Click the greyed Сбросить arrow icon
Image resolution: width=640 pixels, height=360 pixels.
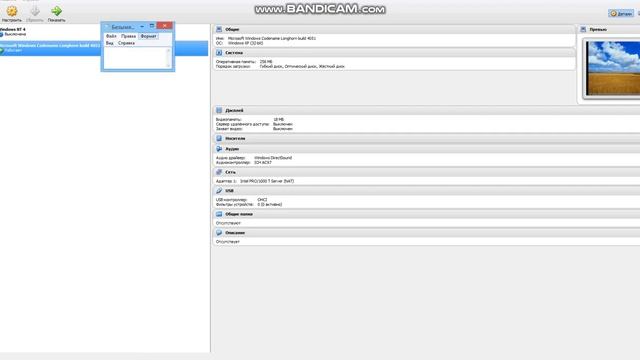point(35,11)
